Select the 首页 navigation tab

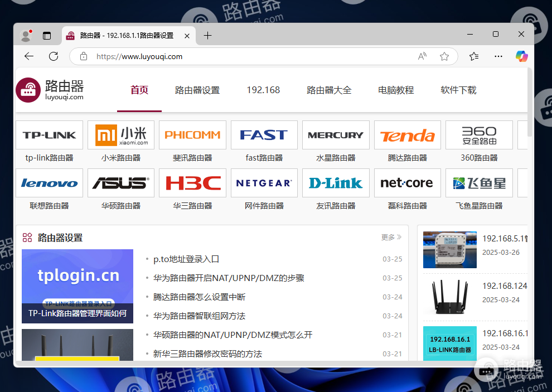coord(139,90)
